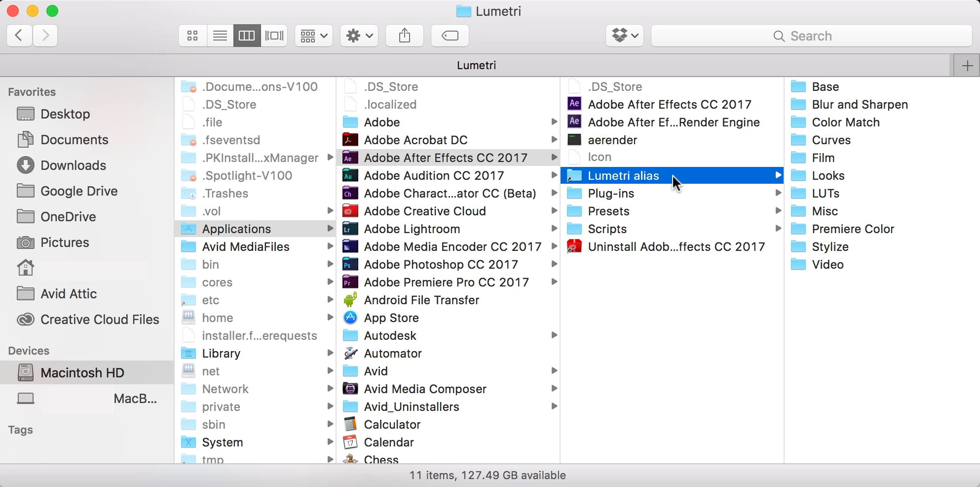Click the Adobe Photoshop CC 2017 icon
The width and height of the screenshot is (980, 487).
tap(350, 264)
